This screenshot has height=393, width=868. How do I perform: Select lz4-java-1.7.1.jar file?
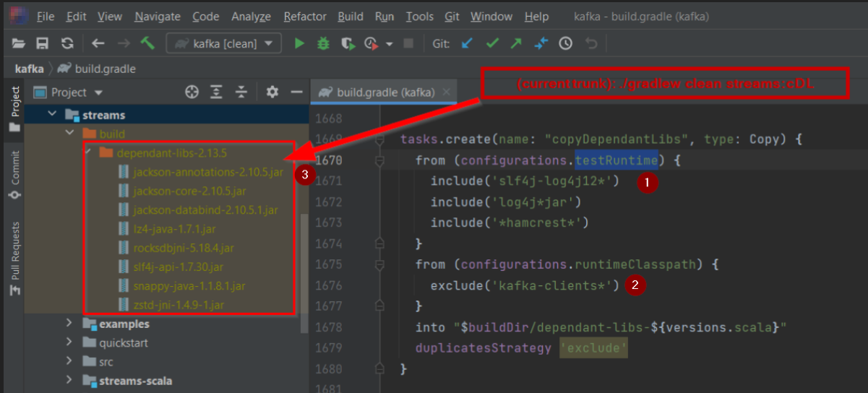click(167, 229)
